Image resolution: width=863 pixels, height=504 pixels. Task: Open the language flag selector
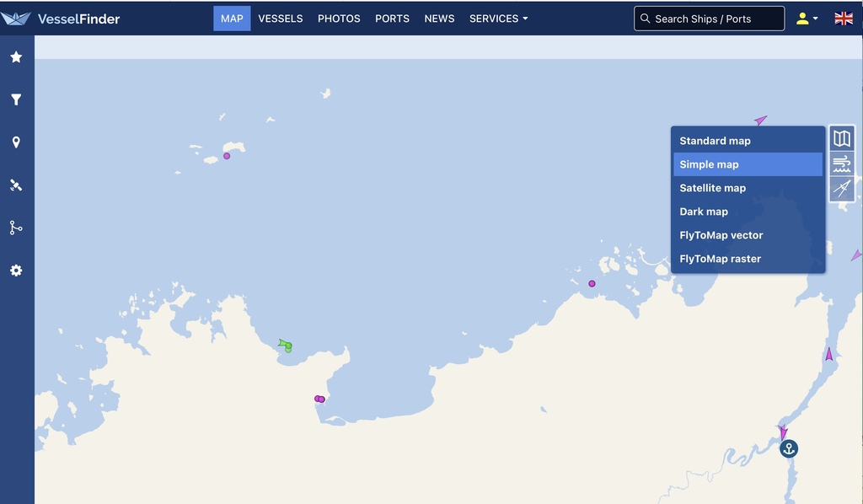[x=843, y=19]
